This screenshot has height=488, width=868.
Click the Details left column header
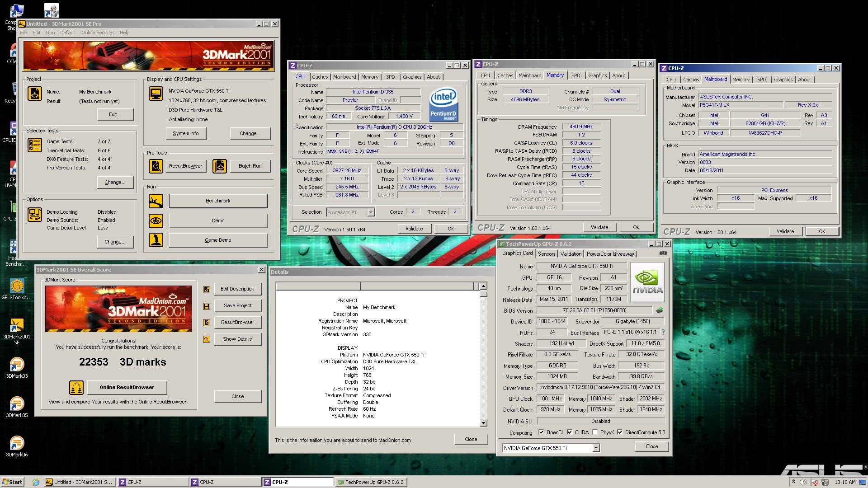pos(318,286)
